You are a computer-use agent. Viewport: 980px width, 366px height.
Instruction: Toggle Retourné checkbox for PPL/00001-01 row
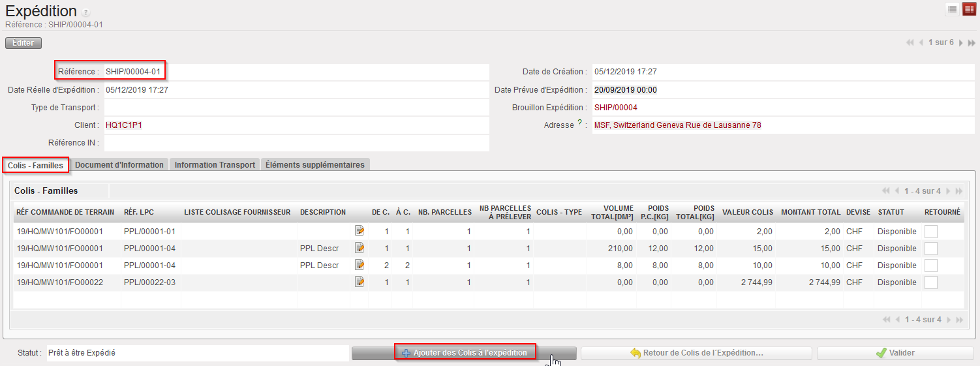coord(931,231)
